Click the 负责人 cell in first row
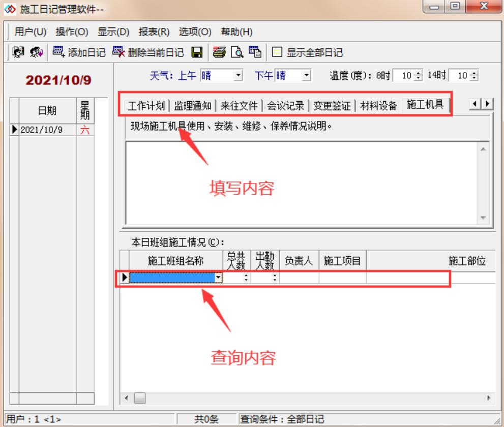Screen dimensions: 504x427 point(299,278)
